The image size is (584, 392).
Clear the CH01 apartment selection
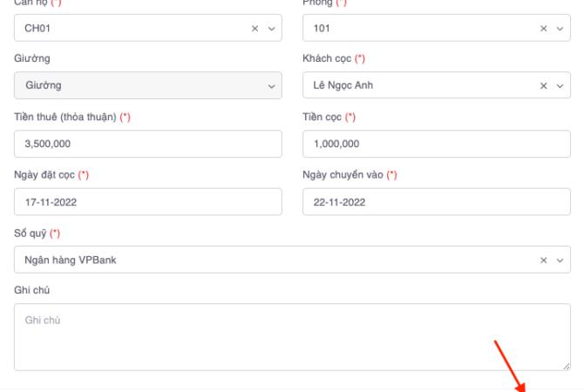coord(255,28)
